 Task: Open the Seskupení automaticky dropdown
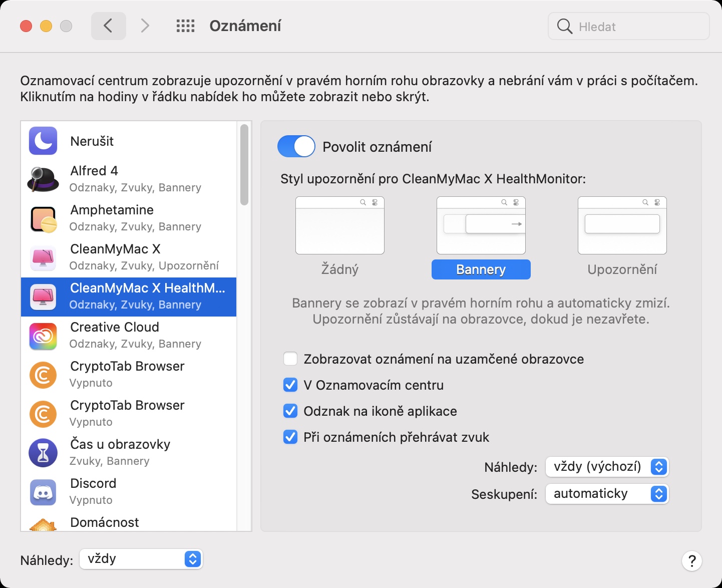(x=607, y=494)
